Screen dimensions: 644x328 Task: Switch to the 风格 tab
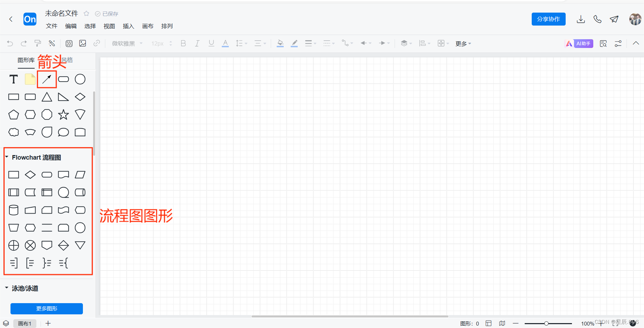67,60
